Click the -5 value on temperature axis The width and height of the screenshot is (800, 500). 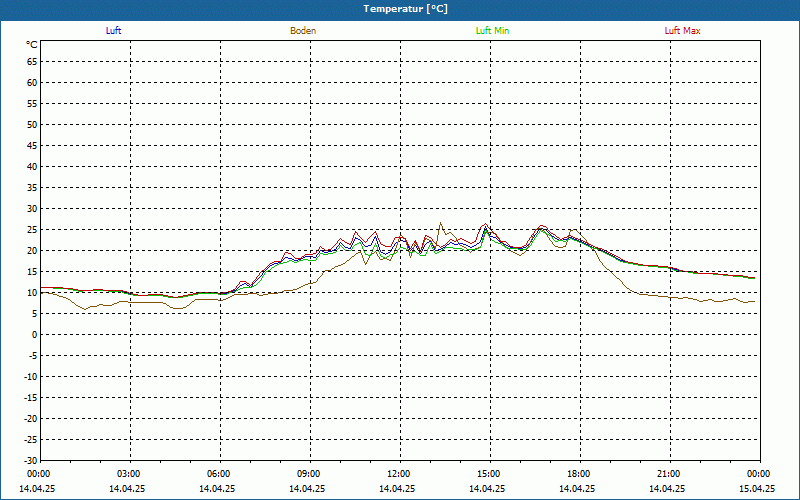point(32,356)
